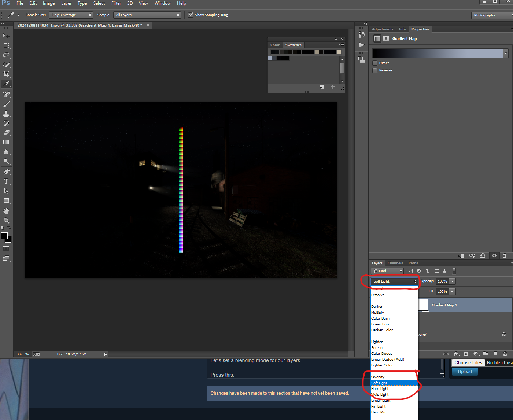This screenshot has width=513, height=420.
Task: Toggle adjustment layer visibility in Properties panel
Action: (494, 255)
